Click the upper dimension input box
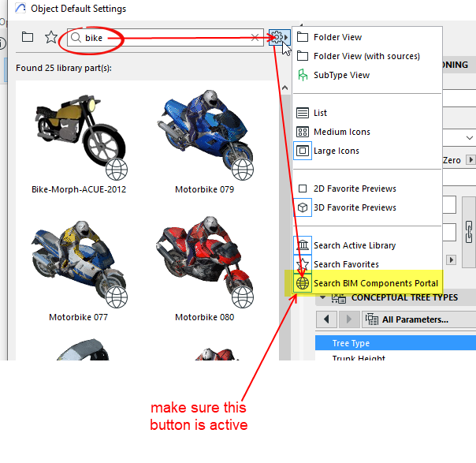Viewport: 476px width, 463px height. [x=449, y=205]
